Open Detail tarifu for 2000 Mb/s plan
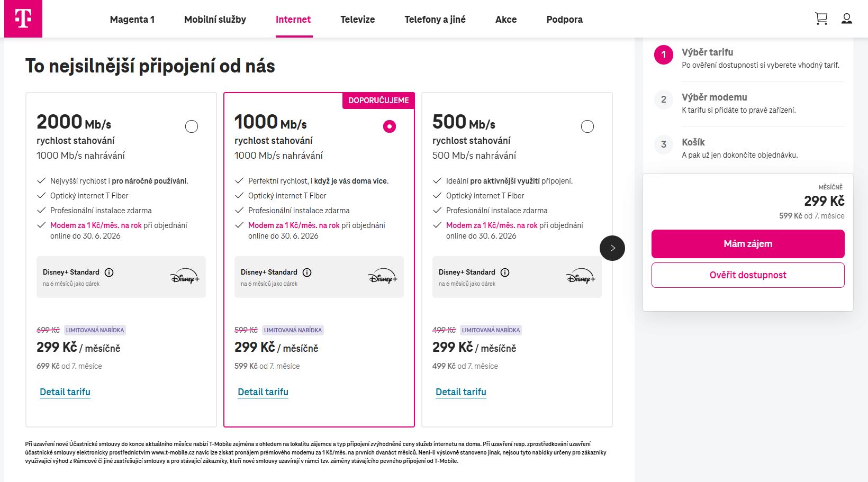The height and width of the screenshot is (482, 868). [65, 392]
